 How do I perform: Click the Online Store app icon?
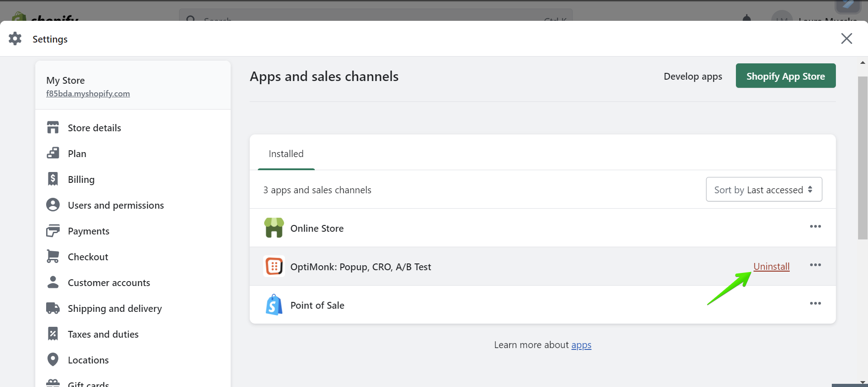[x=274, y=228]
